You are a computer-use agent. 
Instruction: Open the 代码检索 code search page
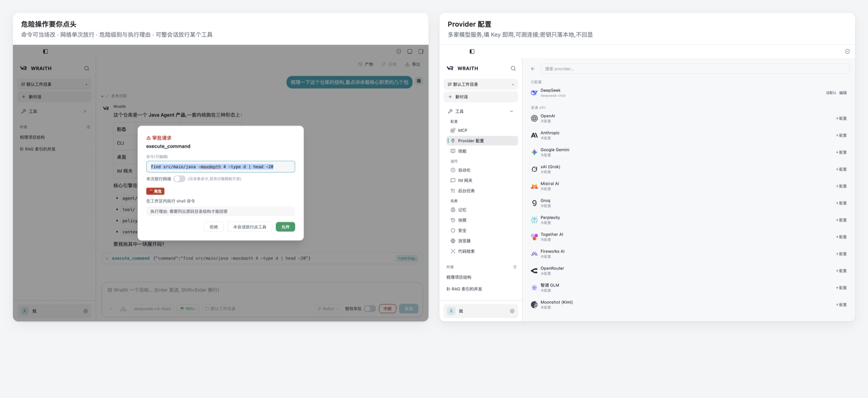(482, 252)
